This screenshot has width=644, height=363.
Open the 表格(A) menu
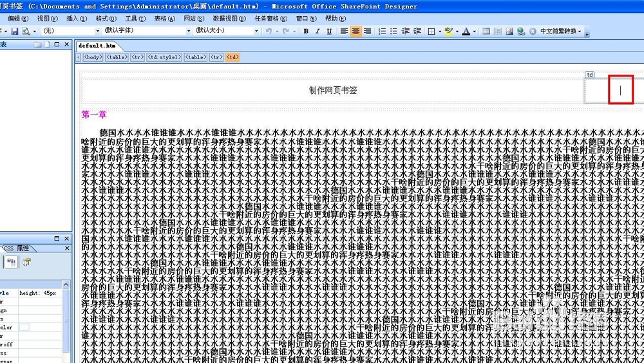(165, 19)
